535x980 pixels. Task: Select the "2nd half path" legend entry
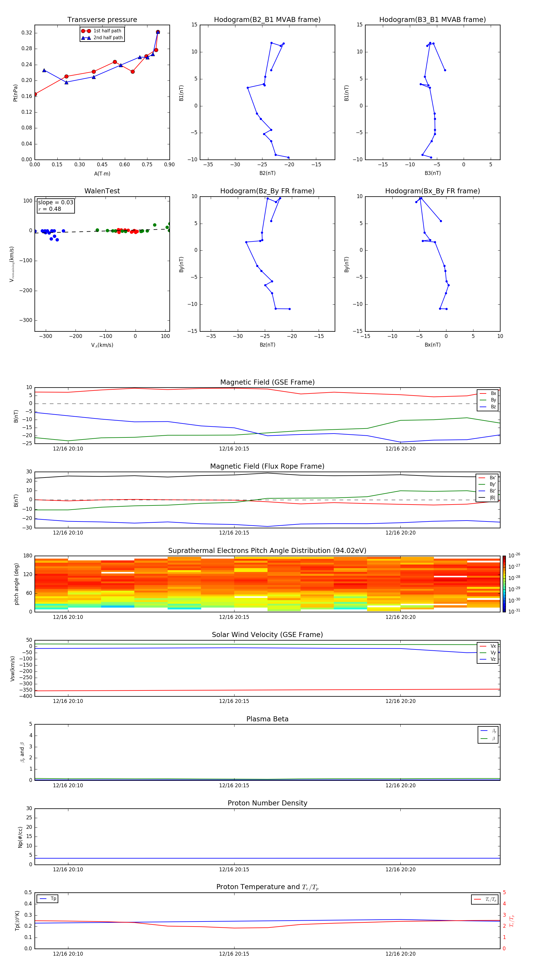102,38
